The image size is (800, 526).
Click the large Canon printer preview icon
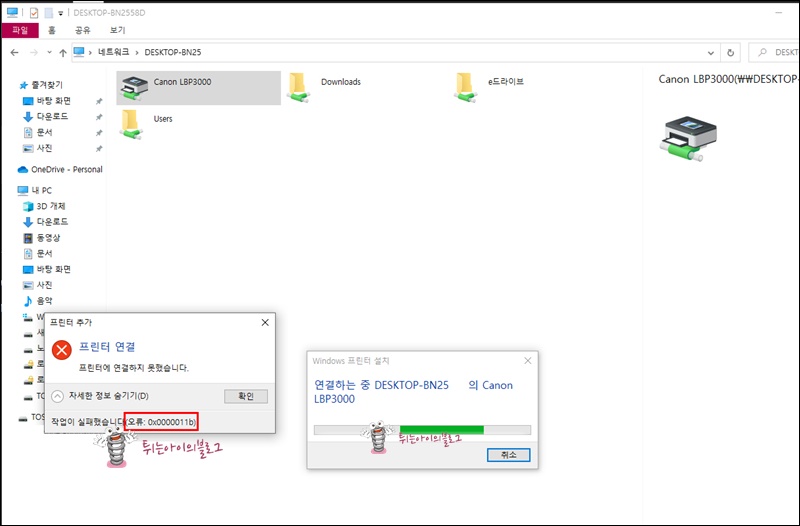689,138
